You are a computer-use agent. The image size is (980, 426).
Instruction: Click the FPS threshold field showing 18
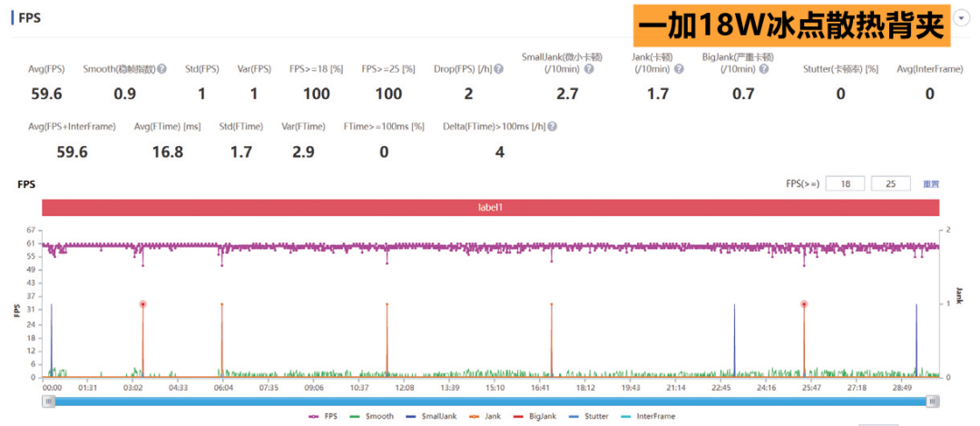845,183
